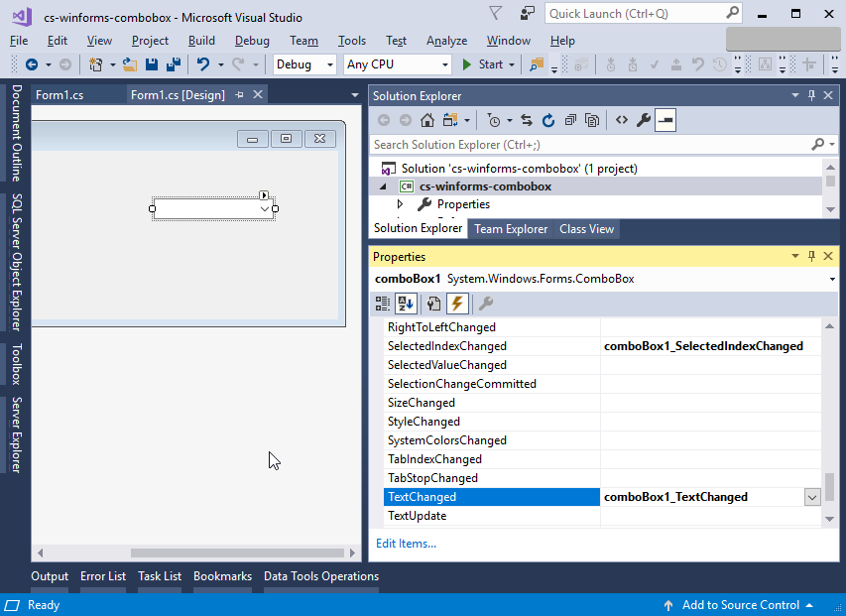The image size is (846, 616).
Task: Click inside the Search Solution Explorer box
Action: [x=545, y=144]
